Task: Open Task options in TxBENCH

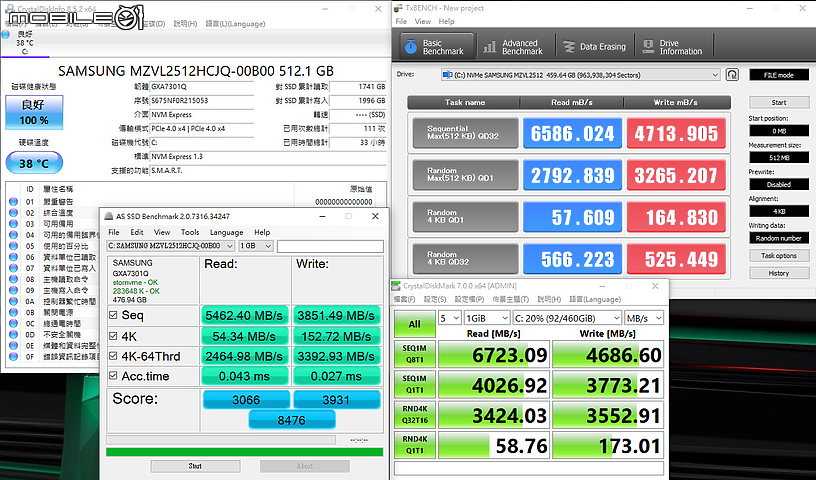Action: tap(779, 256)
